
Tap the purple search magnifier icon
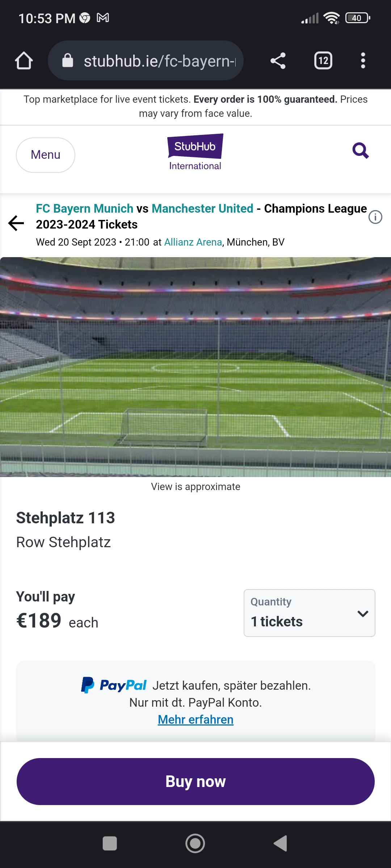coord(361,150)
